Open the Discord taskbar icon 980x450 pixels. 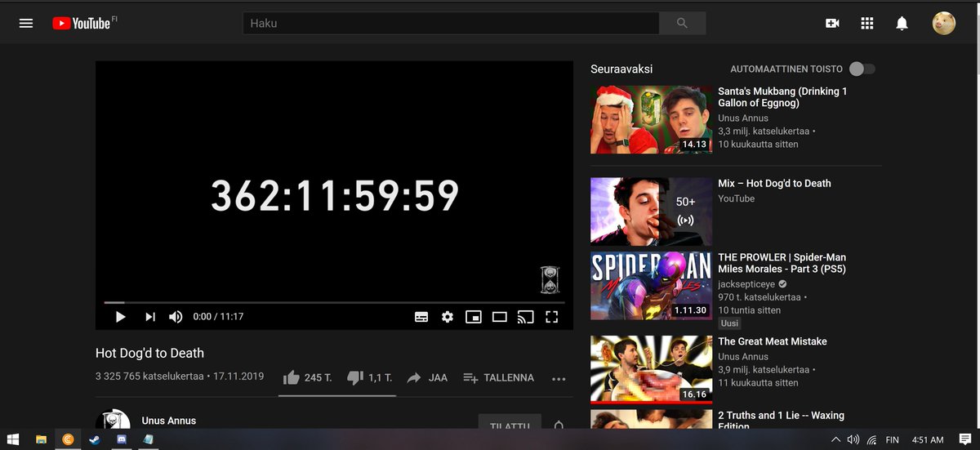pos(122,439)
